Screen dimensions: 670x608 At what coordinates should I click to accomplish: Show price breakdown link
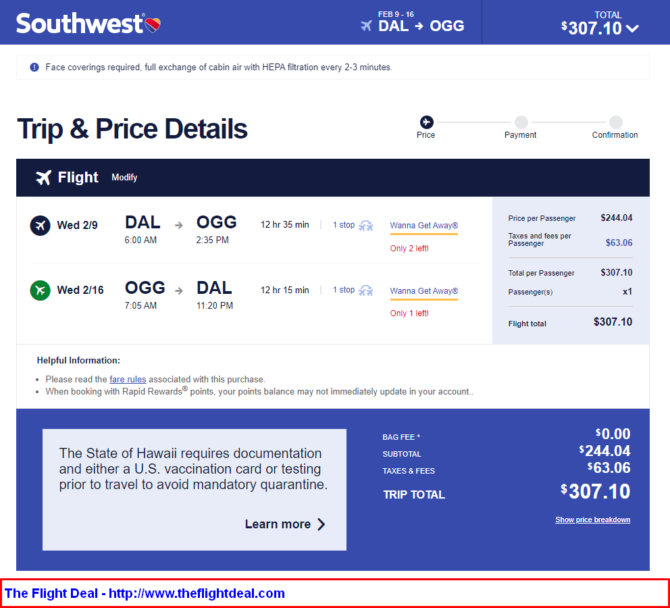tap(593, 520)
